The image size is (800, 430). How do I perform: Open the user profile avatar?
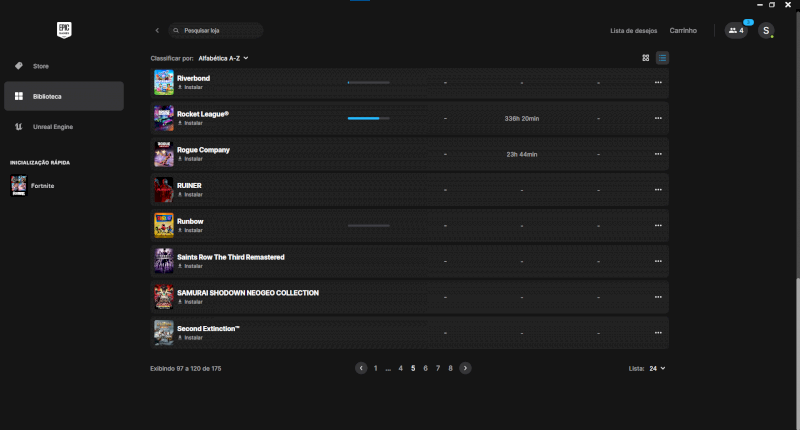click(x=766, y=31)
